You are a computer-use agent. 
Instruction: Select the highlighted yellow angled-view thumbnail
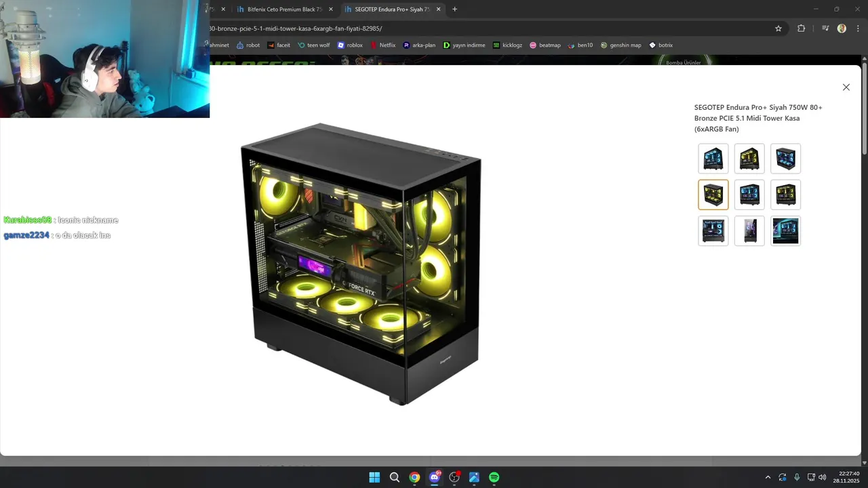(713, 195)
